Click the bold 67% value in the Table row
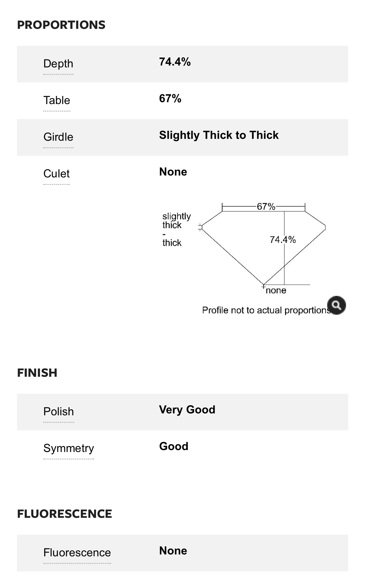The image size is (367, 588). tap(170, 99)
